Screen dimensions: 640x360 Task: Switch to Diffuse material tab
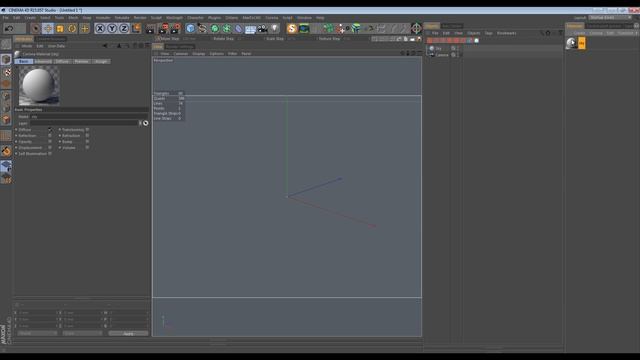coord(62,61)
